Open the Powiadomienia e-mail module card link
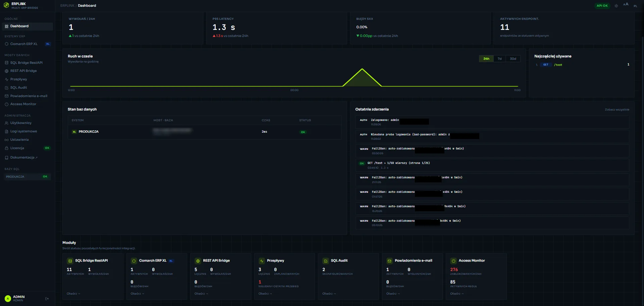 [393, 294]
